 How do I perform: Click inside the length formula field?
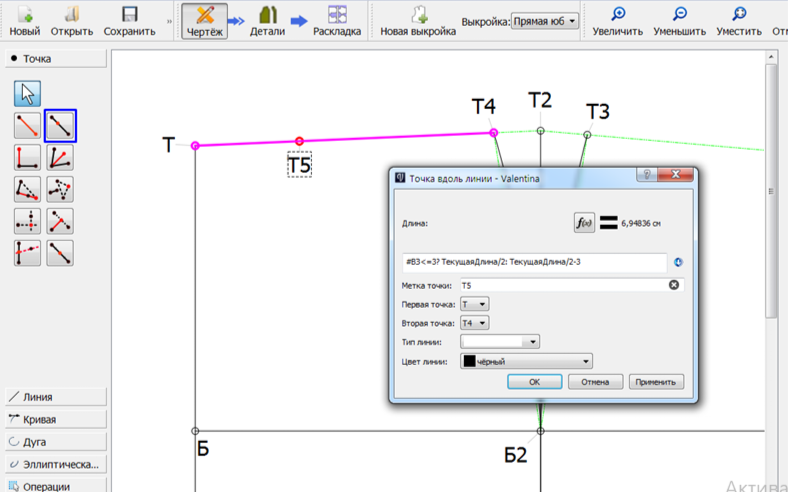[x=535, y=262]
